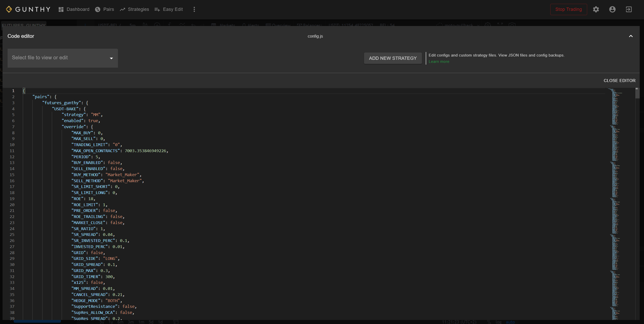Click the "BUY_ENABLED": false line

click(x=97, y=163)
